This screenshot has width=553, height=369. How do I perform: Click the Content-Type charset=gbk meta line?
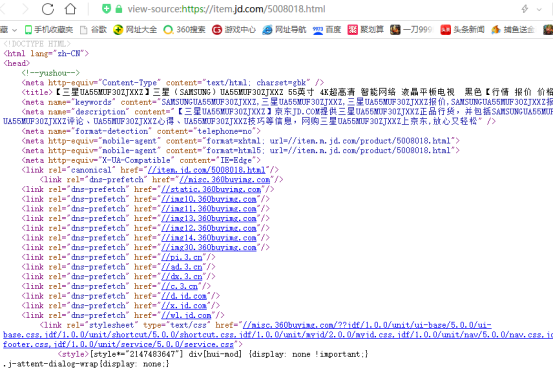coord(172,83)
